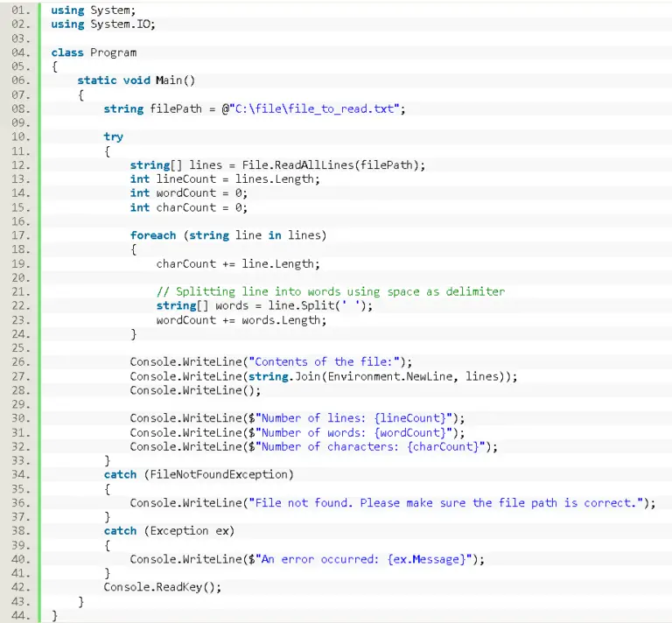
Task: Click line number 44 in the gutter
Action: coord(19,615)
